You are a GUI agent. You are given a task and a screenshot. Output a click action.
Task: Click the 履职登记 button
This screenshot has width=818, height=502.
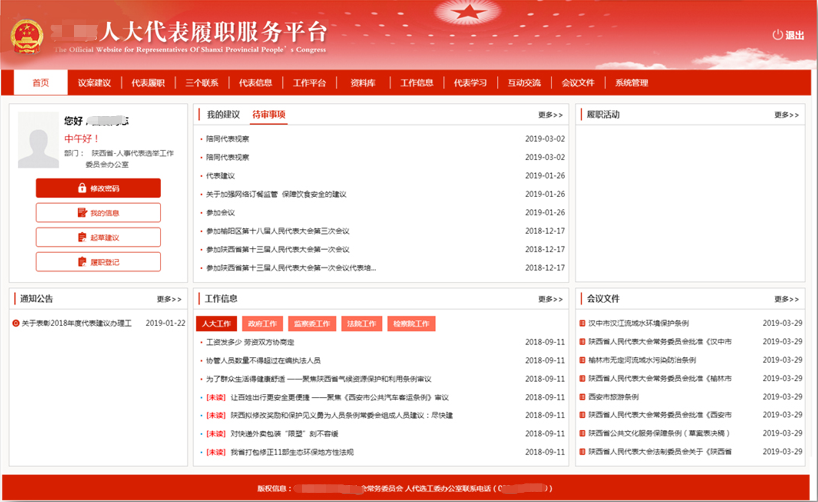[98, 261]
